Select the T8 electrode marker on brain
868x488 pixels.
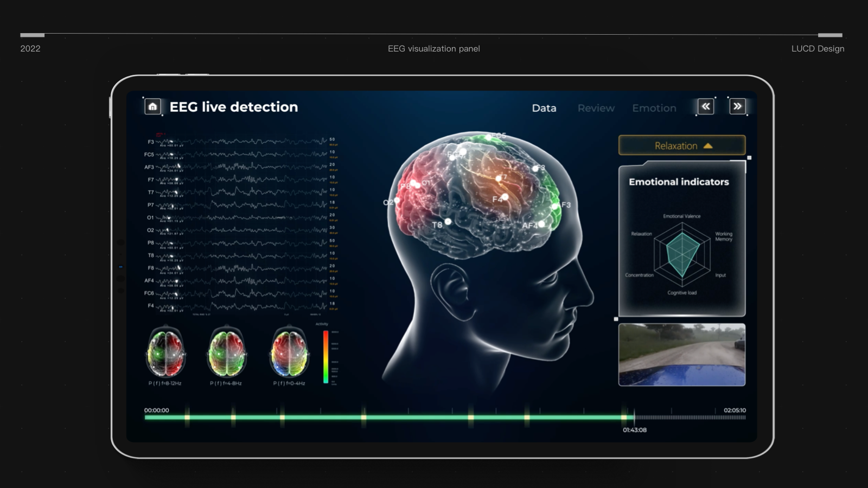pos(448,221)
